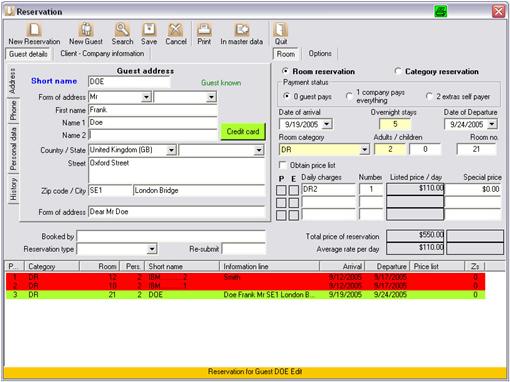Image resolution: width=510 pixels, height=382 pixels.
Task: Click the Short name field DOE
Action: pos(129,82)
